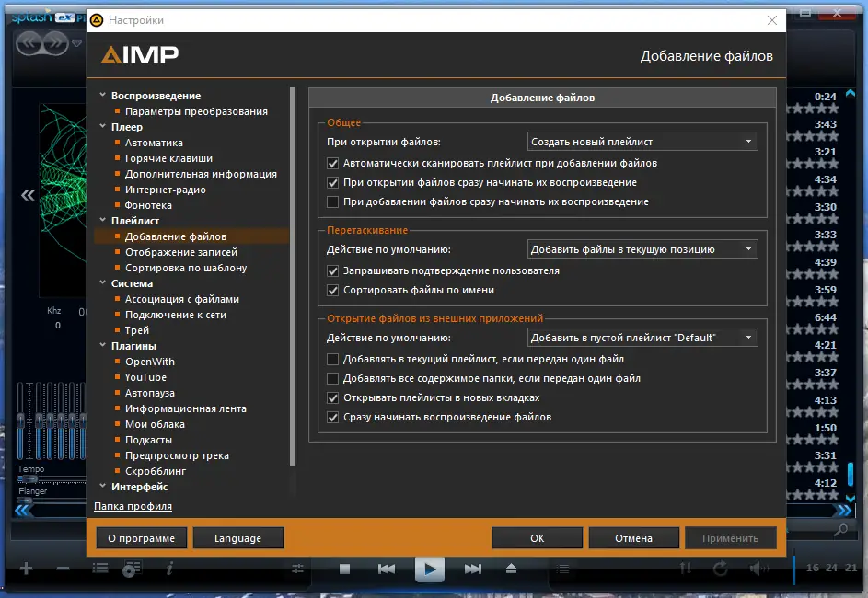868x598 pixels.
Task: Click the О программе button
Action: point(141,538)
